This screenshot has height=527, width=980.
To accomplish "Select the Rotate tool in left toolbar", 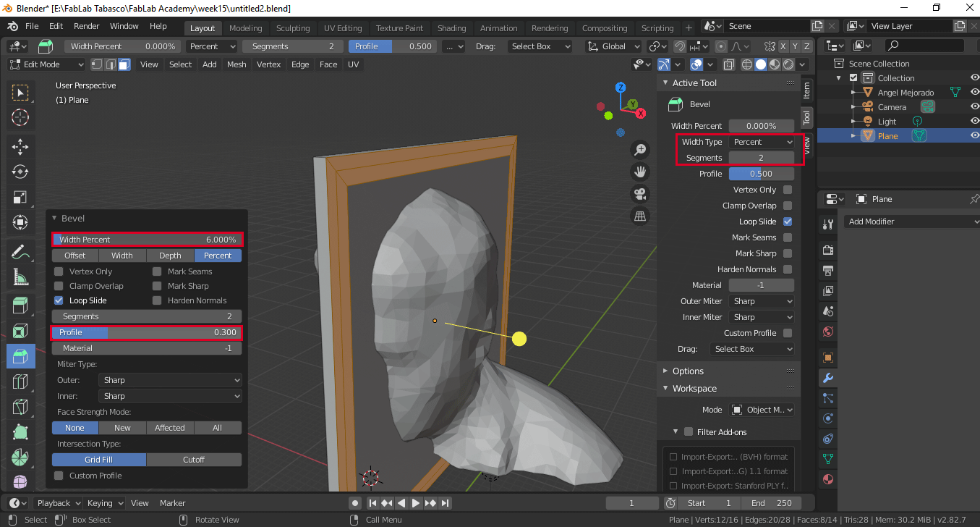I will coord(20,172).
